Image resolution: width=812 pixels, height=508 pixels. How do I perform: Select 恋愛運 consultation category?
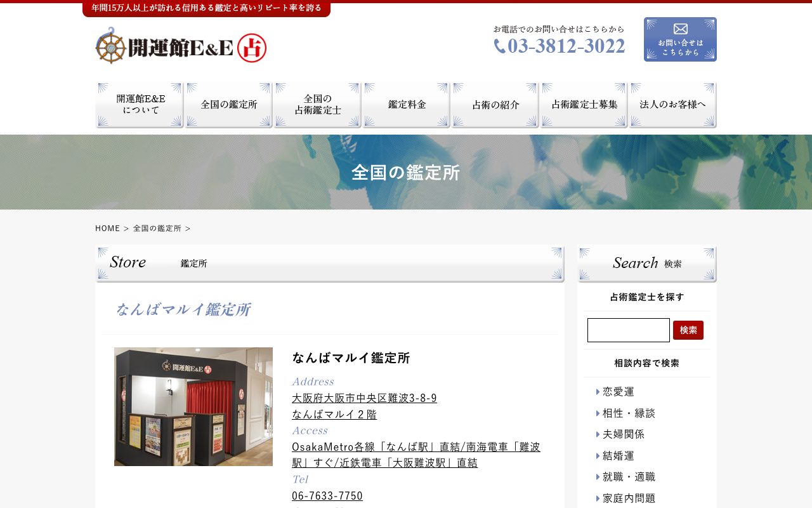(x=619, y=392)
